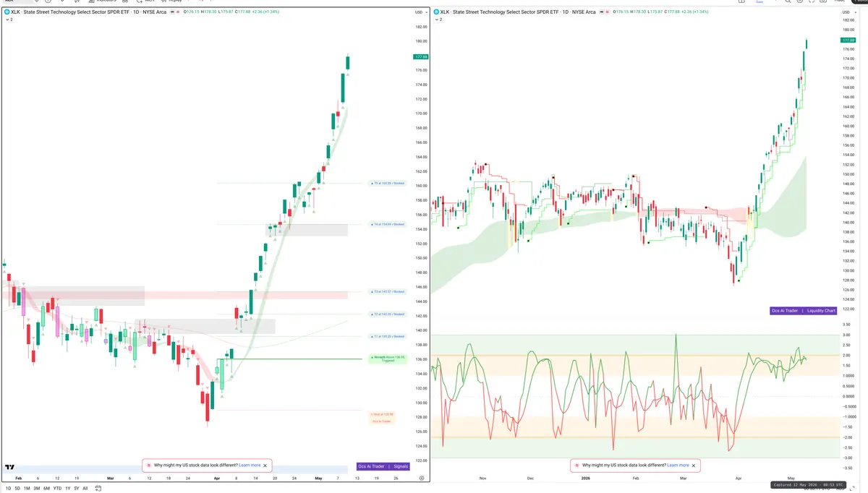Expand the collapsed indicators legend in left chart
The height and width of the screenshot is (493, 868).
(x=9, y=20)
